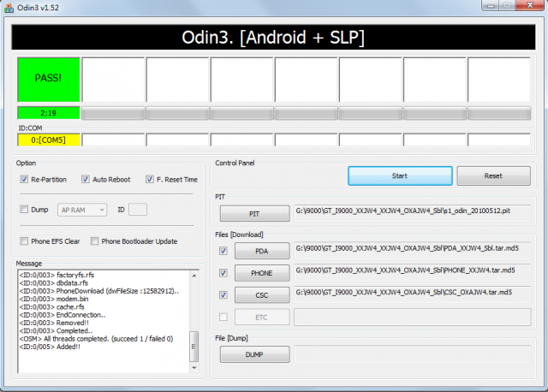Click the Odin3. [Android + SLP] banner
This screenshot has height=392, width=548.
(273, 37)
